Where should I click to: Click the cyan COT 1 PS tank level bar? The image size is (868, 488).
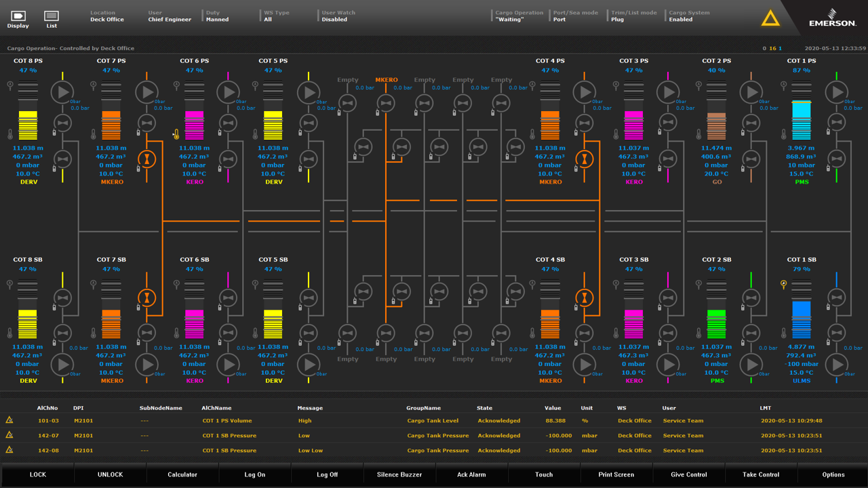click(801, 120)
